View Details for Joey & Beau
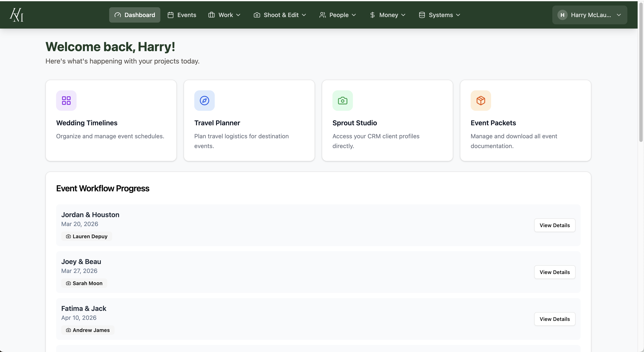The height and width of the screenshot is (352, 644). 554,272
